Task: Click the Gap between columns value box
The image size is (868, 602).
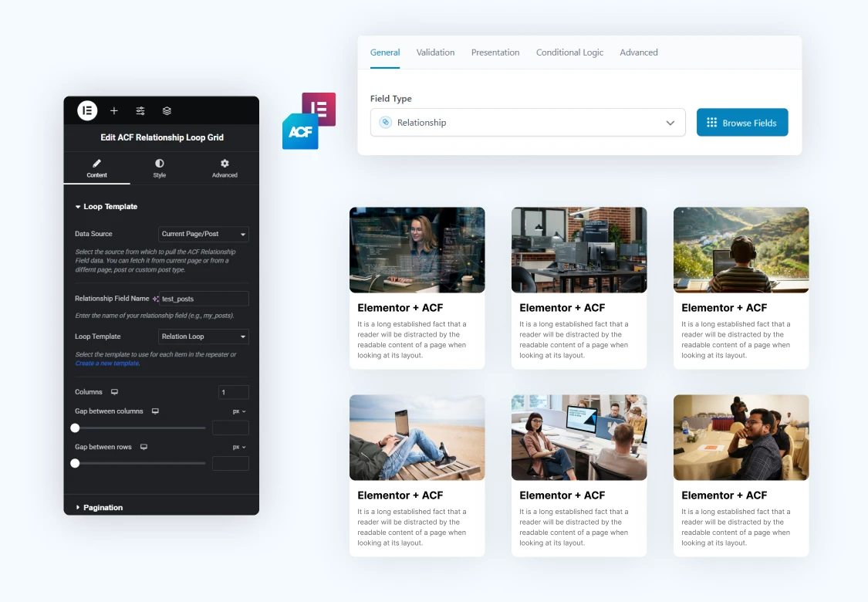Action: 230,428
